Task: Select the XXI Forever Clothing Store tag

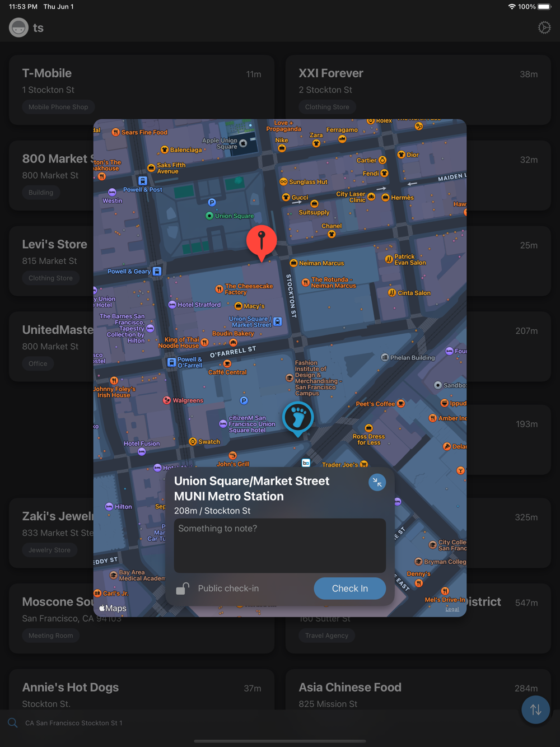Action: [327, 107]
